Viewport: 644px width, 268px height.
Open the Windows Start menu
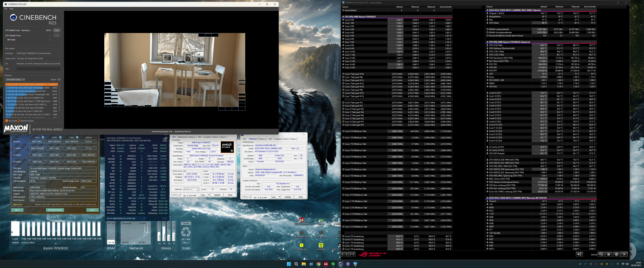click(289, 264)
